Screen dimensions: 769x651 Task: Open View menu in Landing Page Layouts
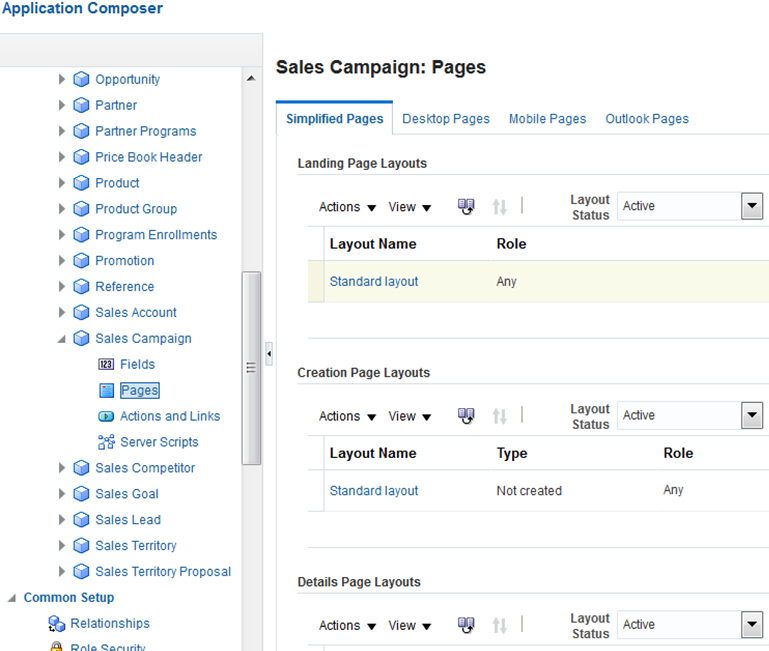pyautogui.click(x=410, y=207)
